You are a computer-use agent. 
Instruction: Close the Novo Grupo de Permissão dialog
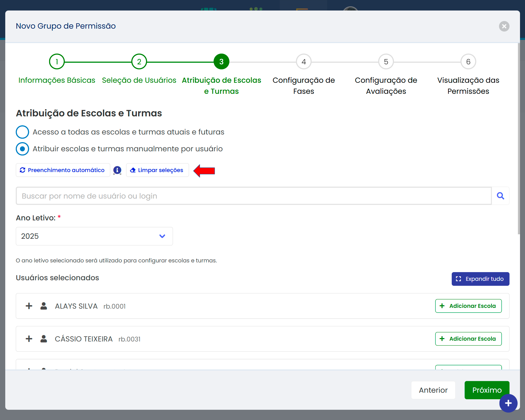pyautogui.click(x=504, y=26)
